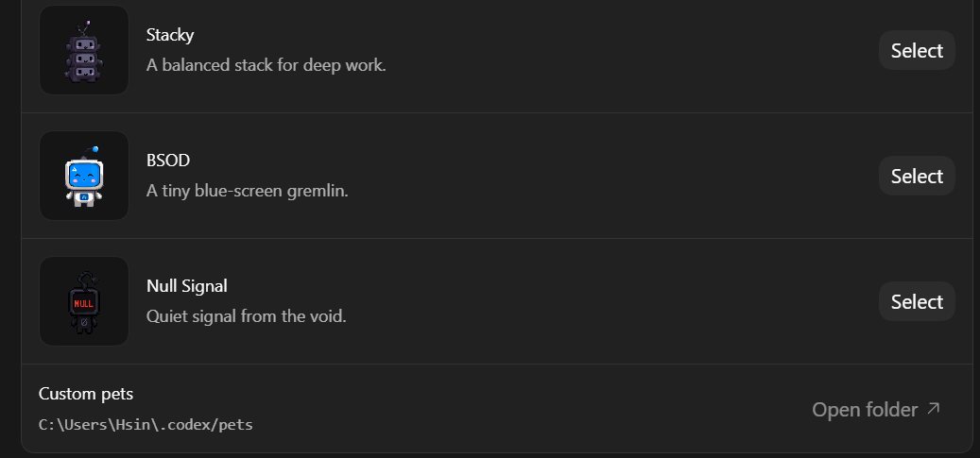Click the Null Signal name label
The image size is (980, 458).
pyautogui.click(x=187, y=285)
